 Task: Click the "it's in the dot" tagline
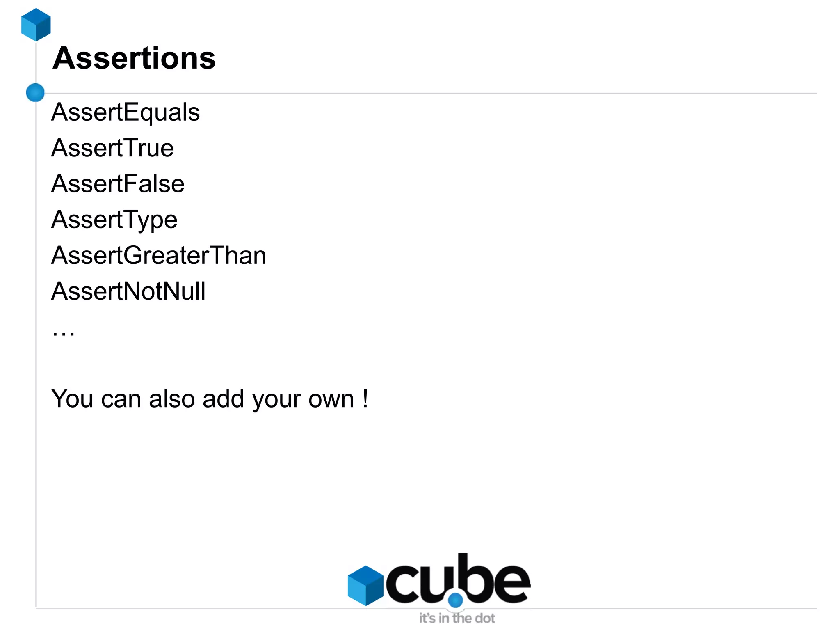click(457, 618)
